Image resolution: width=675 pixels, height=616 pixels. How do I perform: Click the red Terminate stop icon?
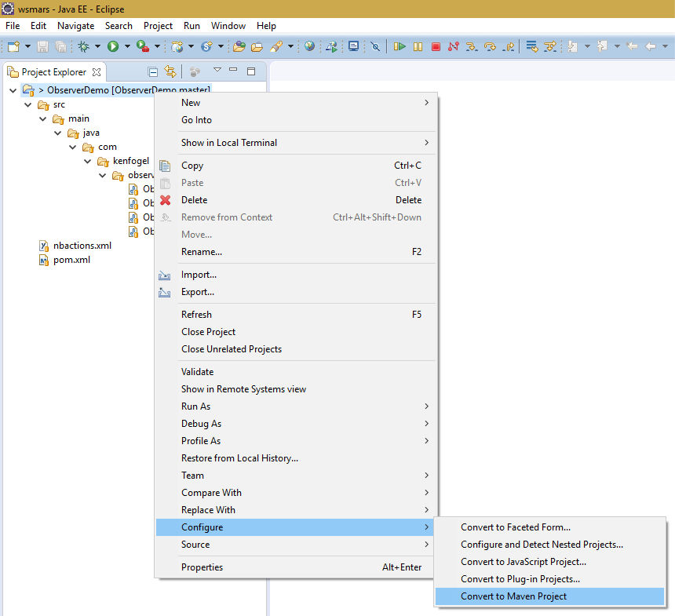click(436, 47)
